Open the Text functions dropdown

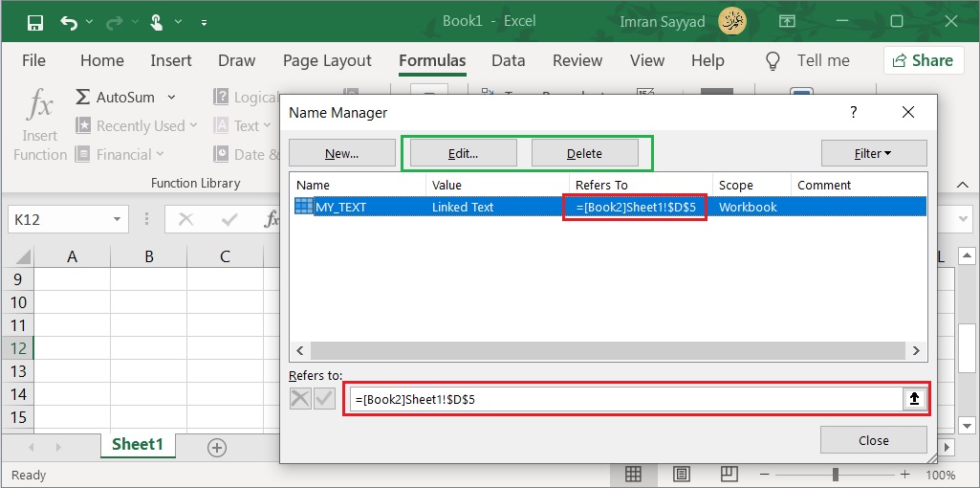(243, 125)
